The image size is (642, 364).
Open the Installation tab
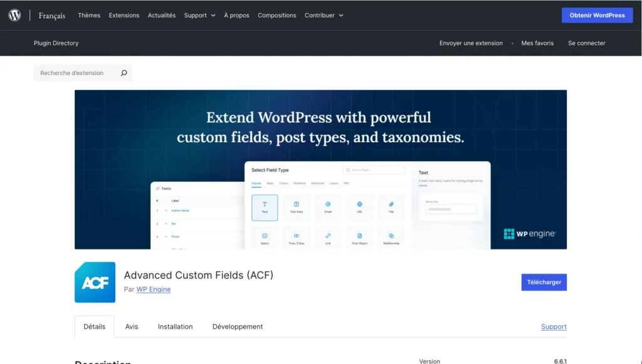click(175, 326)
